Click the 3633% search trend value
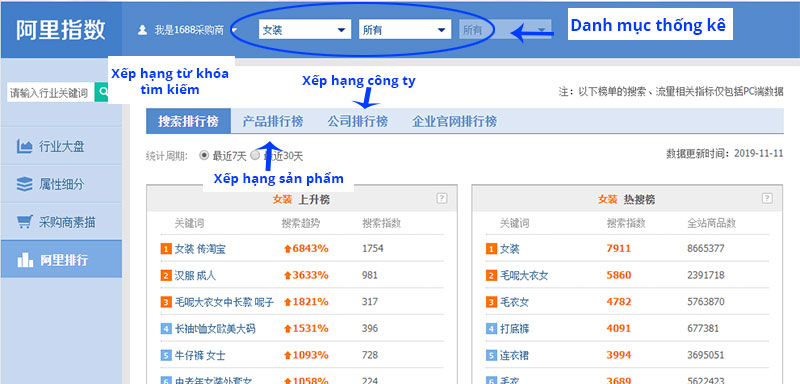This screenshot has width=800, height=384. tap(306, 275)
